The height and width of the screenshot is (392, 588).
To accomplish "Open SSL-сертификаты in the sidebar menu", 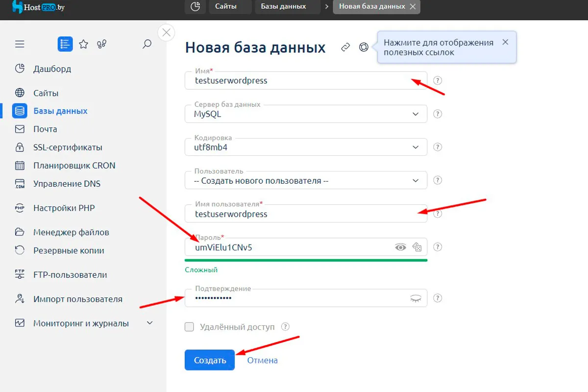I will click(x=68, y=147).
